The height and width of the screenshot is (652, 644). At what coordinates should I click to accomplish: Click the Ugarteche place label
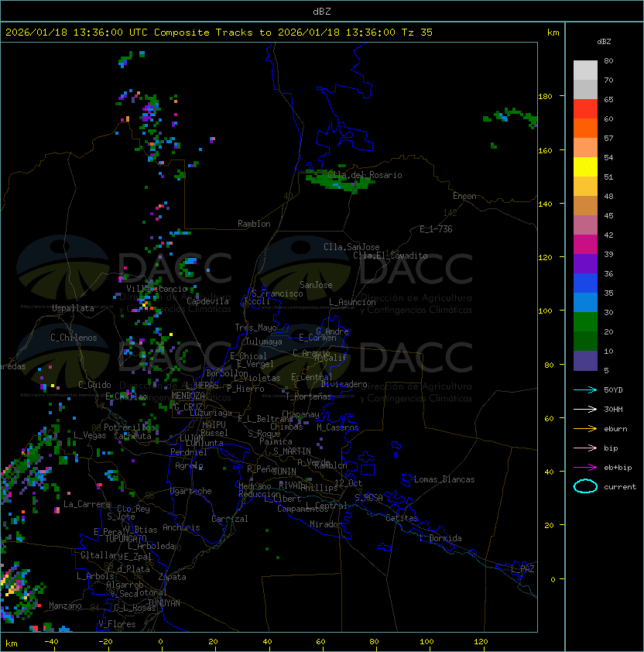[191, 491]
